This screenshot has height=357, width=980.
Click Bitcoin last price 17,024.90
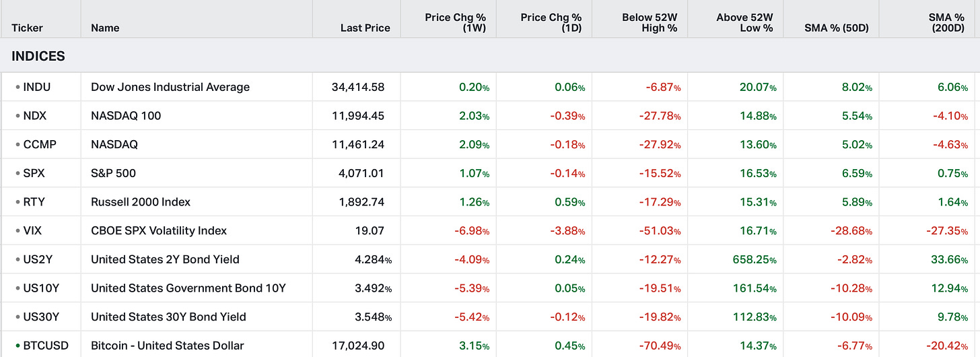click(359, 346)
